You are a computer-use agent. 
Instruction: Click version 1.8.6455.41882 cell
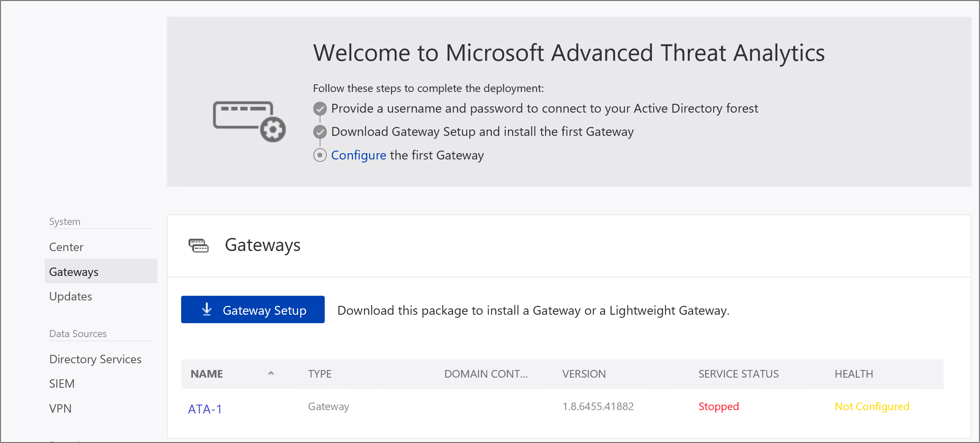(598, 406)
